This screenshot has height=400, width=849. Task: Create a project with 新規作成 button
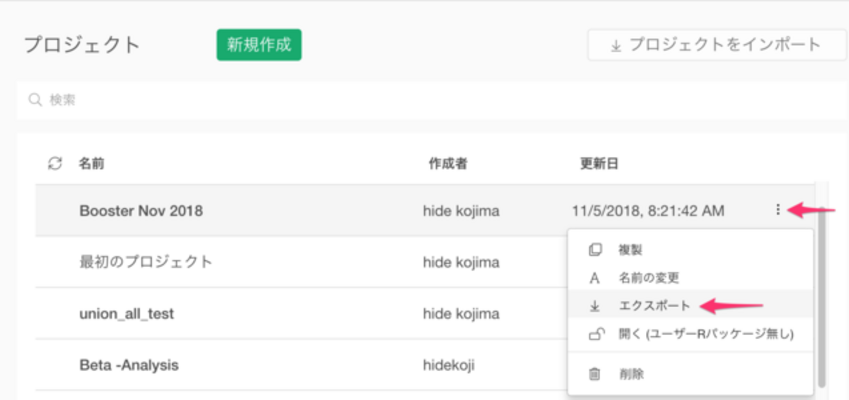(259, 45)
